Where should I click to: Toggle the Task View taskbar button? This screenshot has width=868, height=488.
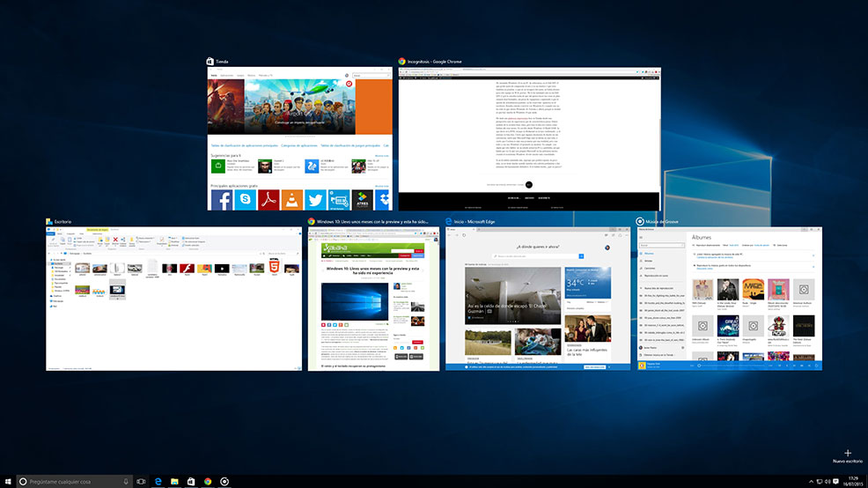[141, 481]
